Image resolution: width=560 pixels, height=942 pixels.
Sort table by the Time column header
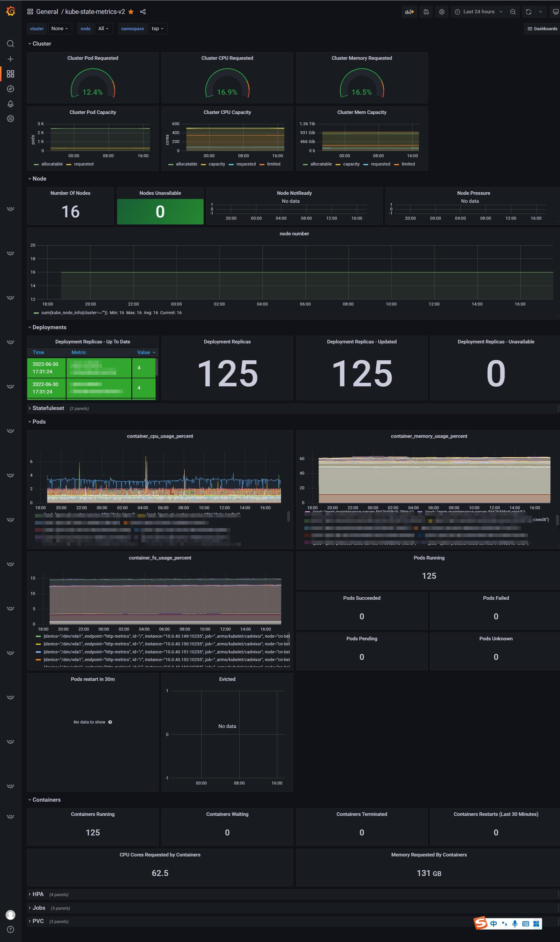click(x=38, y=352)
